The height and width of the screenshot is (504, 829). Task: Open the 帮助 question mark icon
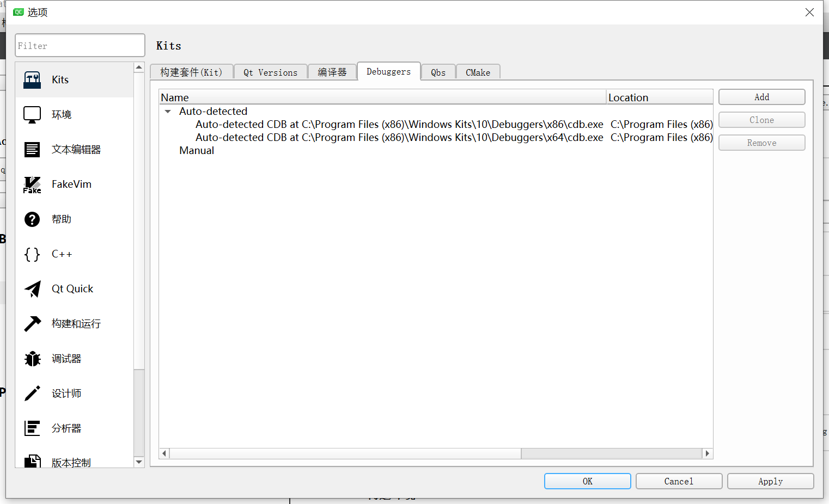[x=32, y=219]
